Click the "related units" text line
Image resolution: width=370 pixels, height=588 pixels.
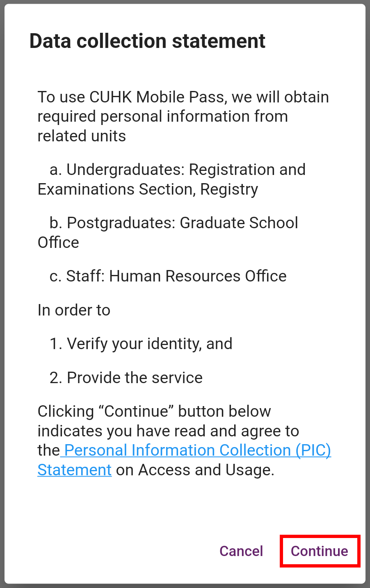coord(82,136)
